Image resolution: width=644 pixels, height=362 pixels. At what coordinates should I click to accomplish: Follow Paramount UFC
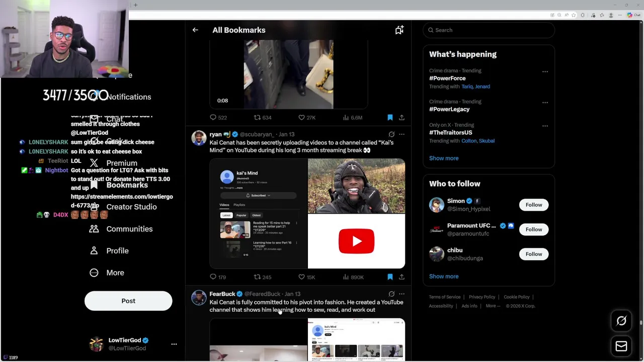(534, 229)
